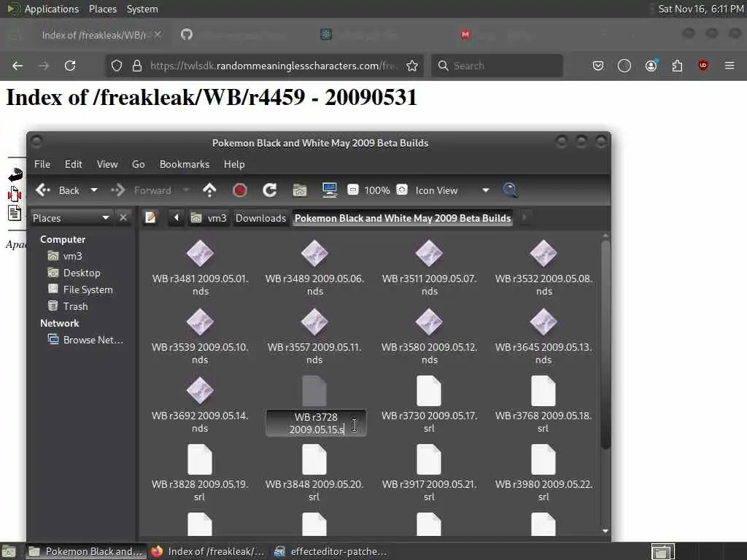
Task: Click Firefox back arrow button
Action: [18, 66]
